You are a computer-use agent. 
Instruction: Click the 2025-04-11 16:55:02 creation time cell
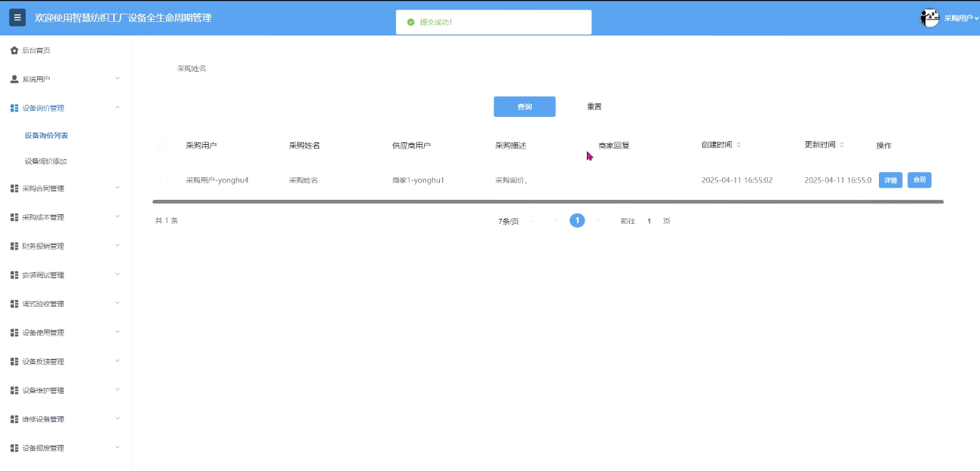(x=737, y=180)
